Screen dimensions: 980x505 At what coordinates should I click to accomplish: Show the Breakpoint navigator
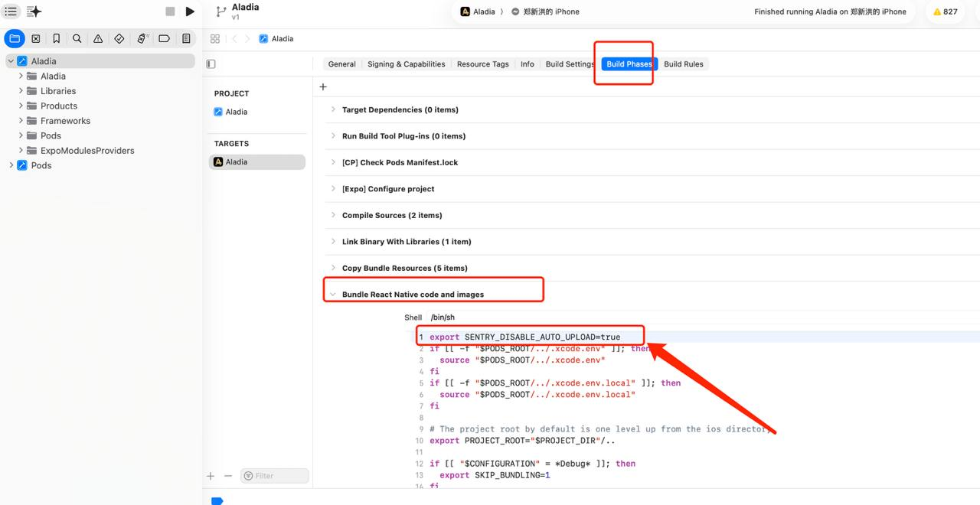tap(164, 38)
